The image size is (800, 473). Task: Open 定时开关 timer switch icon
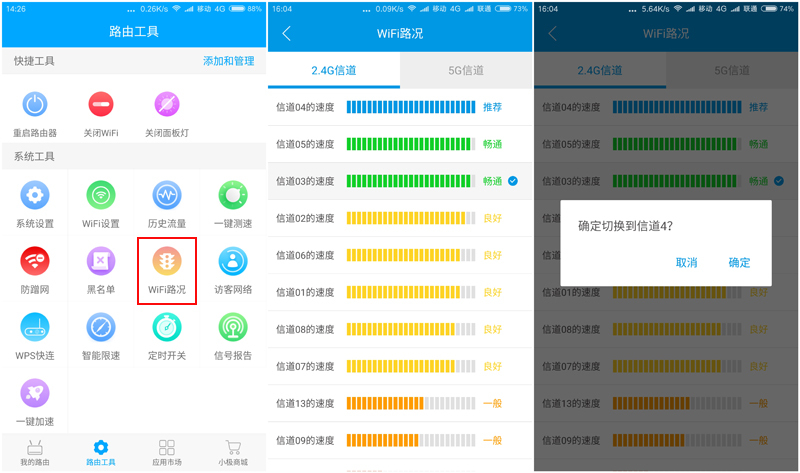pos(166,328)
